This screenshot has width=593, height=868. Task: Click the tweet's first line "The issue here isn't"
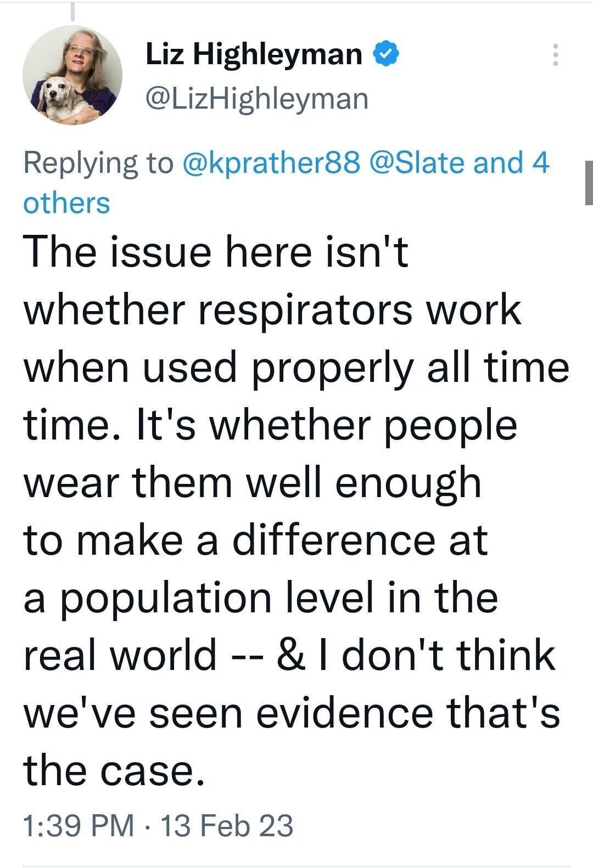(x=216, y=252)
